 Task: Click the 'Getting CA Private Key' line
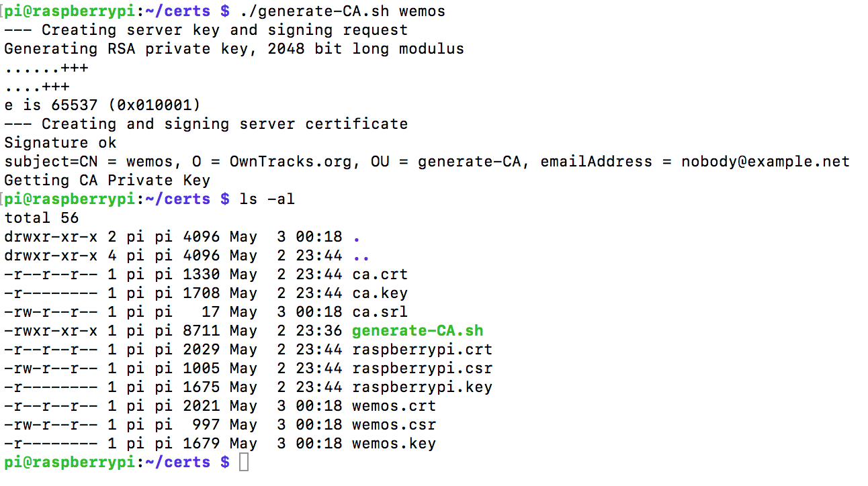coord(107,181)
